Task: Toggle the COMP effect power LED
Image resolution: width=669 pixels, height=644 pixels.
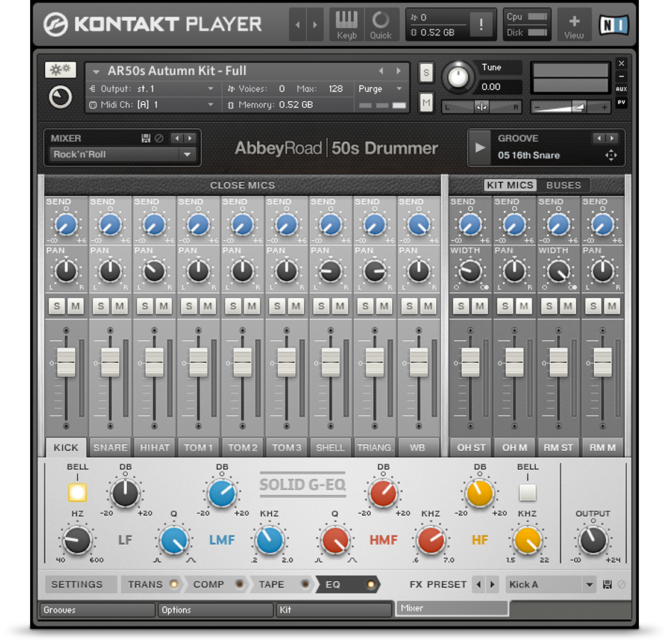Action: click(x=239, y=584)
